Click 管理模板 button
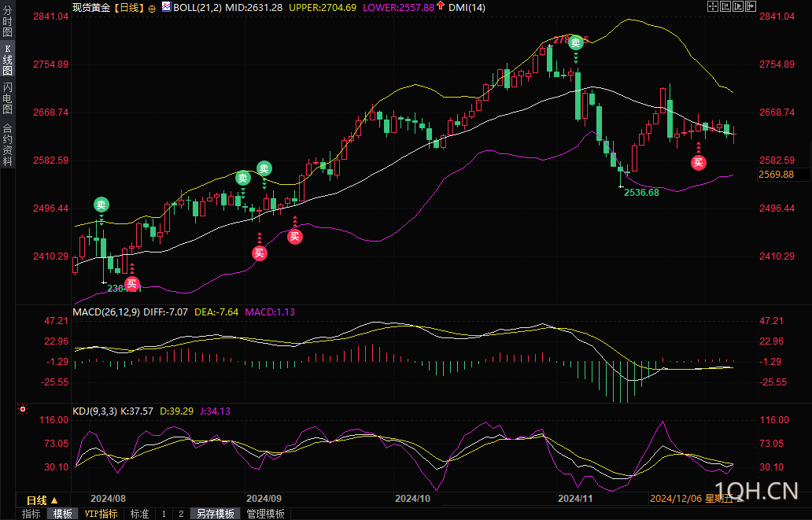 [265, 514]
